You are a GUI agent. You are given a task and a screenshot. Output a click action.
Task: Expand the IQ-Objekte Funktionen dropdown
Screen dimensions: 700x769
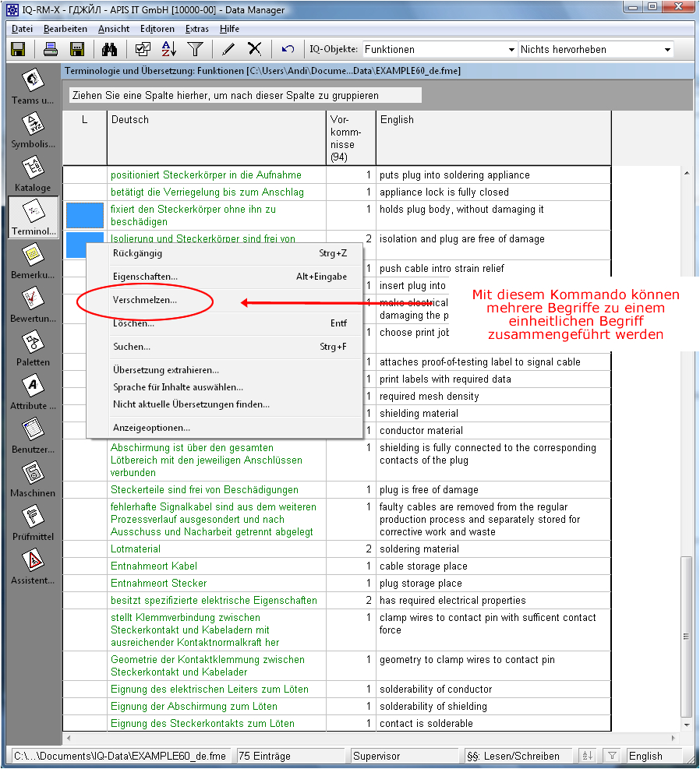tap(510, 49)
